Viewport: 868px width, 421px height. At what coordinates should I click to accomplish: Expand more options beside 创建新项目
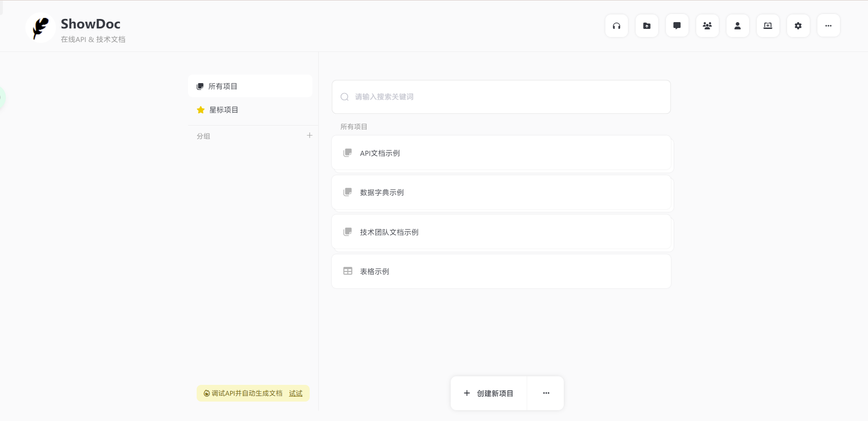click(x=546, y=393)
